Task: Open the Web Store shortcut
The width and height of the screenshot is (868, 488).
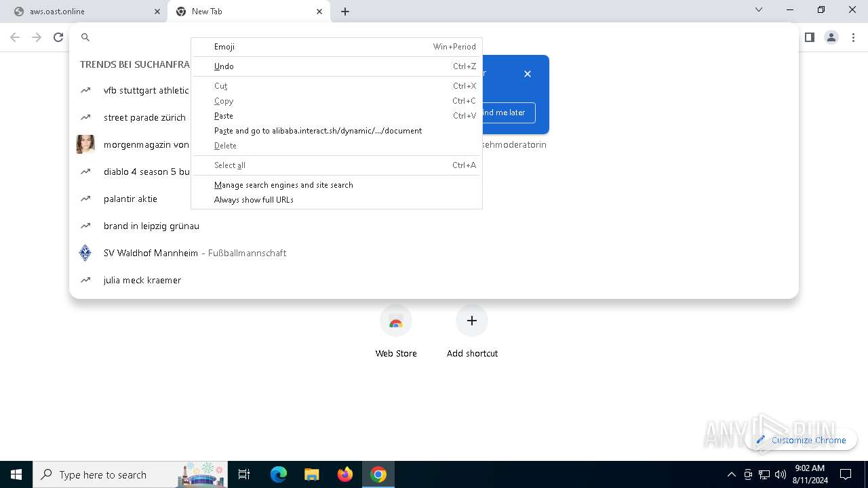Action: tap(396, 331)
